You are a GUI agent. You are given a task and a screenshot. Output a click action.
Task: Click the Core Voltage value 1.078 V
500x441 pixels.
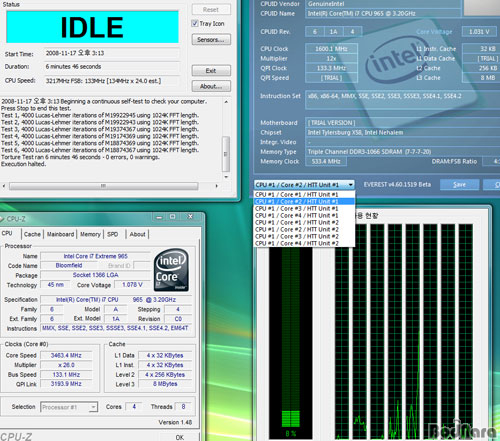click(x=132, y=285)
